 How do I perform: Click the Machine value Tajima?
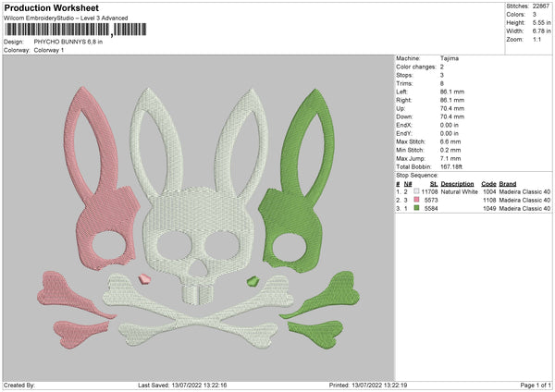450,58
